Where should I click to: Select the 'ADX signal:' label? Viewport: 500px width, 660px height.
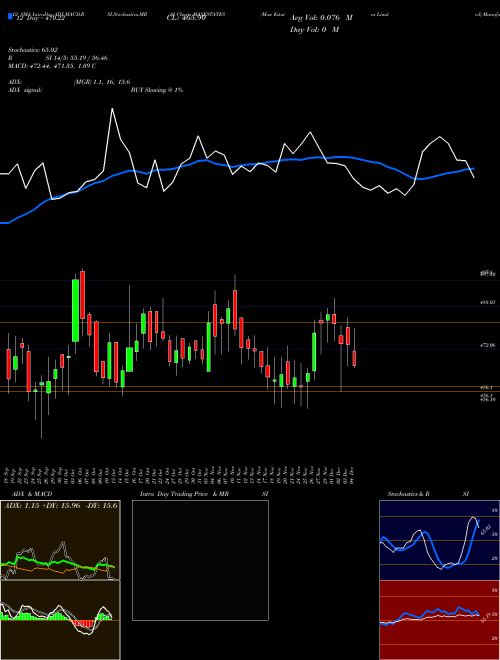[25, 90]
